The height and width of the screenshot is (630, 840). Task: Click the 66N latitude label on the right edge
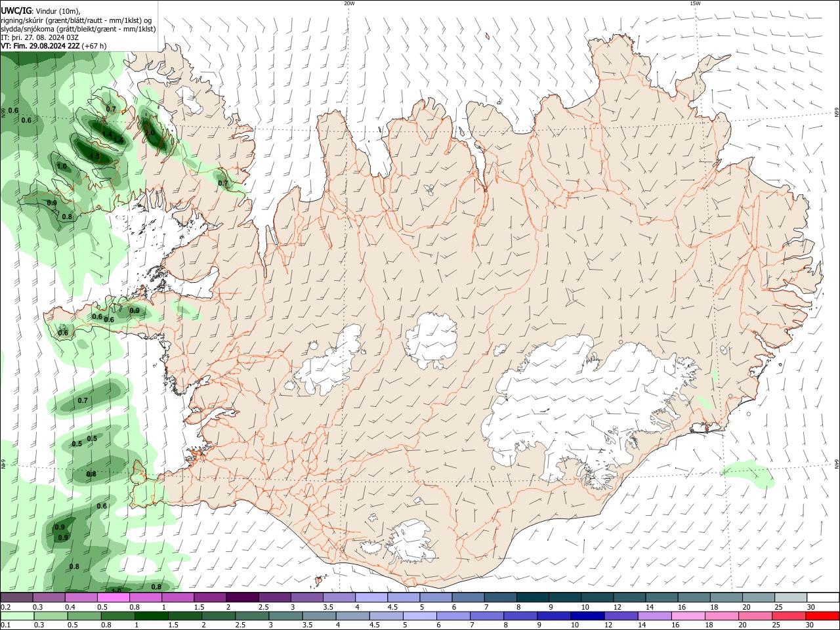837,113
